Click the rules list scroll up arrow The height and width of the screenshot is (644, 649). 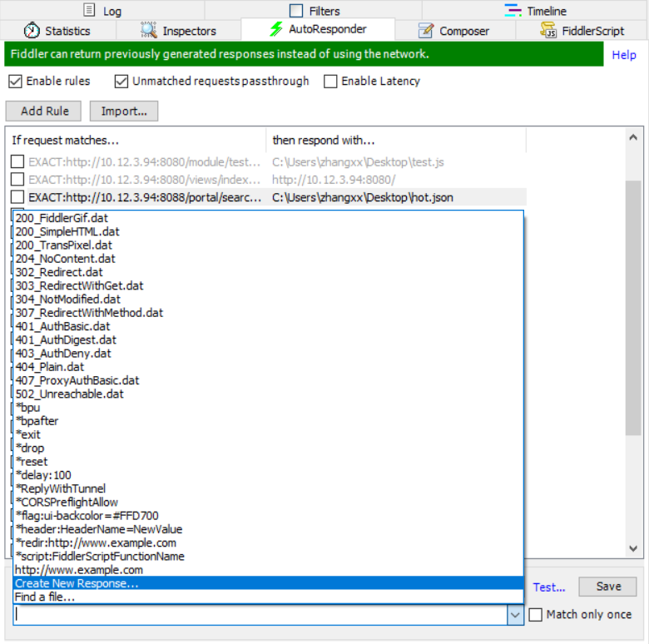point(633,137)
